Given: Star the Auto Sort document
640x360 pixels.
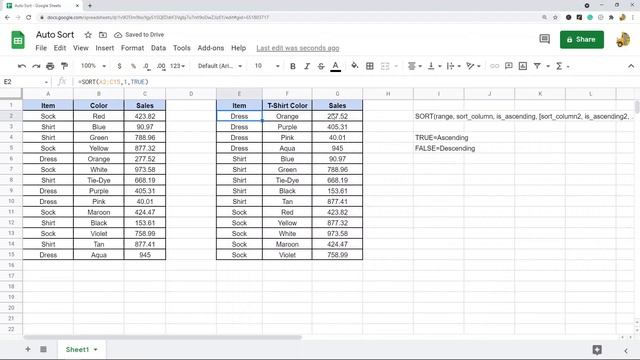Looking at the screenshot, I should point(88,35).
